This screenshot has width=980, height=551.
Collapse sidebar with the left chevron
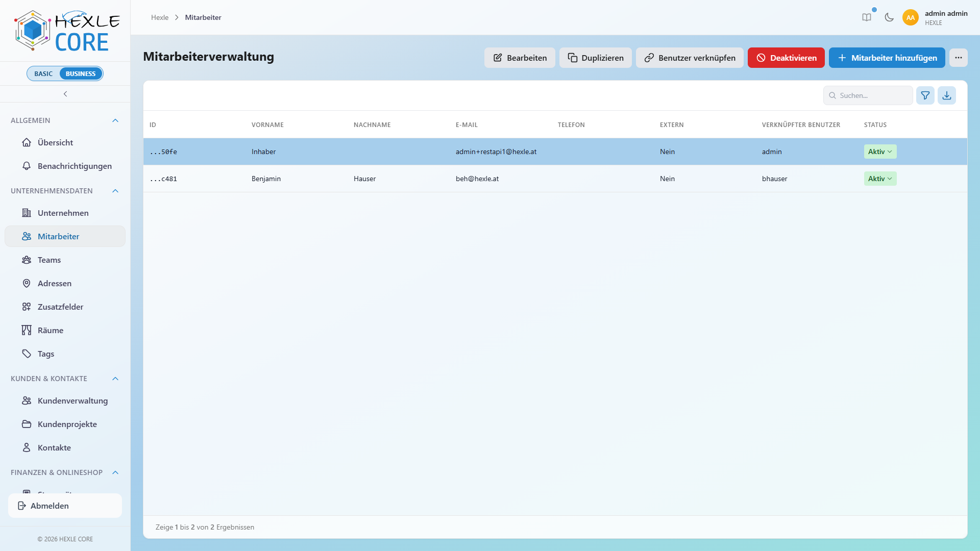coord(65,94)
